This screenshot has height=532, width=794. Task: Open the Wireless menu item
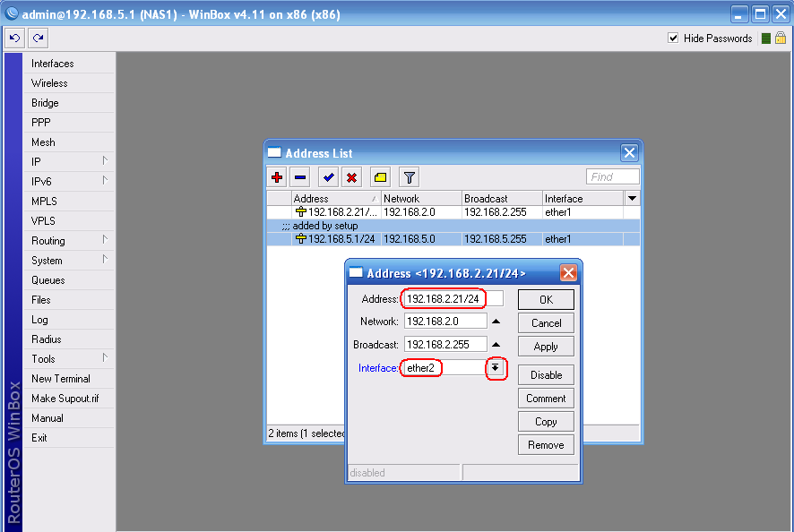pyautogui.click(x=69, y=83)
